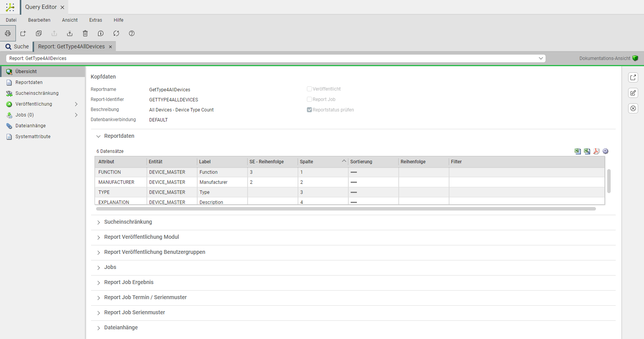
Task: Click the Filter column header
Action: pyautogui.click(x=527, y=162)
